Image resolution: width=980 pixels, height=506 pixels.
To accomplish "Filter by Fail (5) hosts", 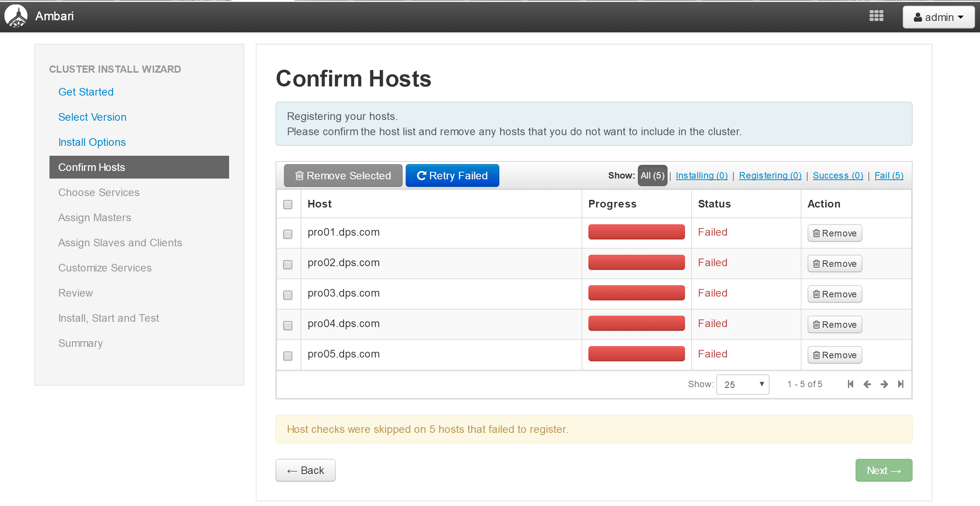I will point(889,176).
